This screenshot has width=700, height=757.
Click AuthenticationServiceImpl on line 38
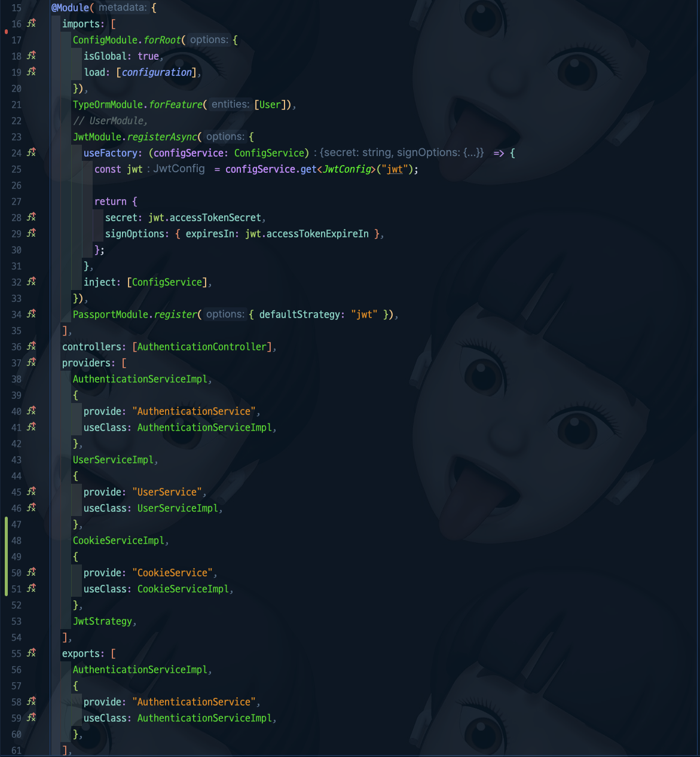pyautogui.click(x=140, y=379)
